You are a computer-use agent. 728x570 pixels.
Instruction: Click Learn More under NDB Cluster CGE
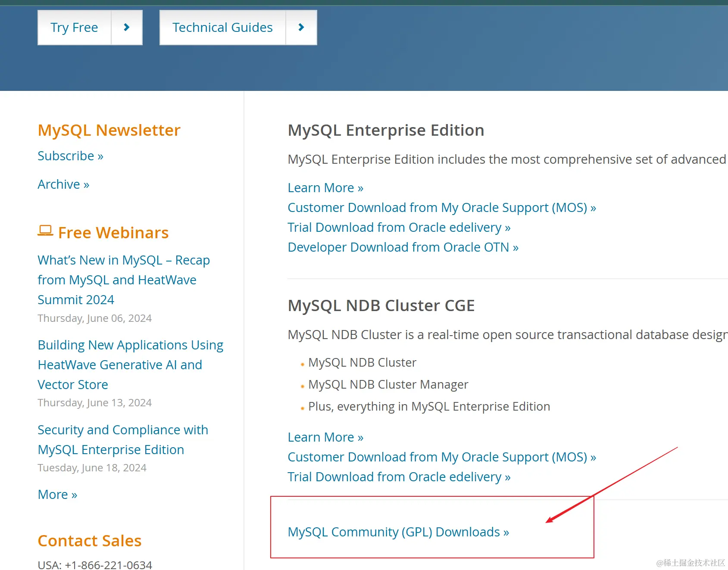click(325, 437)
